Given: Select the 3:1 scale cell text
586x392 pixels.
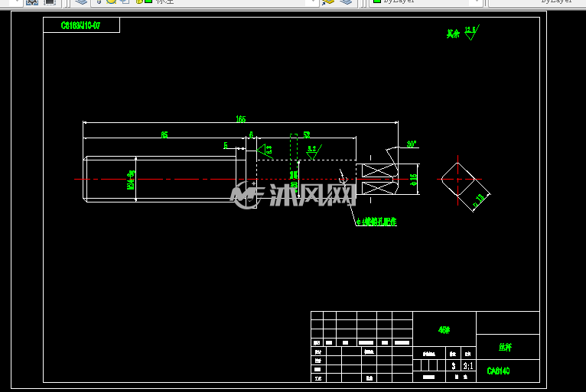Looking at the screenshot, I should point(468,366).
